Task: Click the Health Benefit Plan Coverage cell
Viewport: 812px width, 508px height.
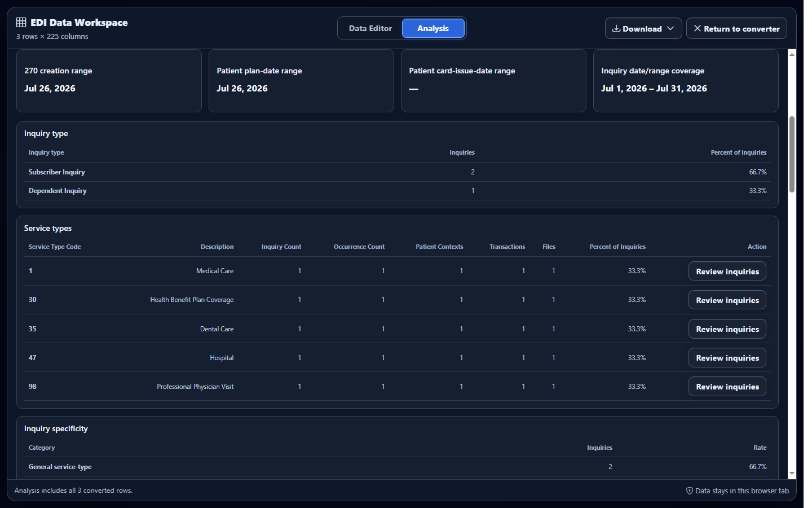Action: point(192,300)
